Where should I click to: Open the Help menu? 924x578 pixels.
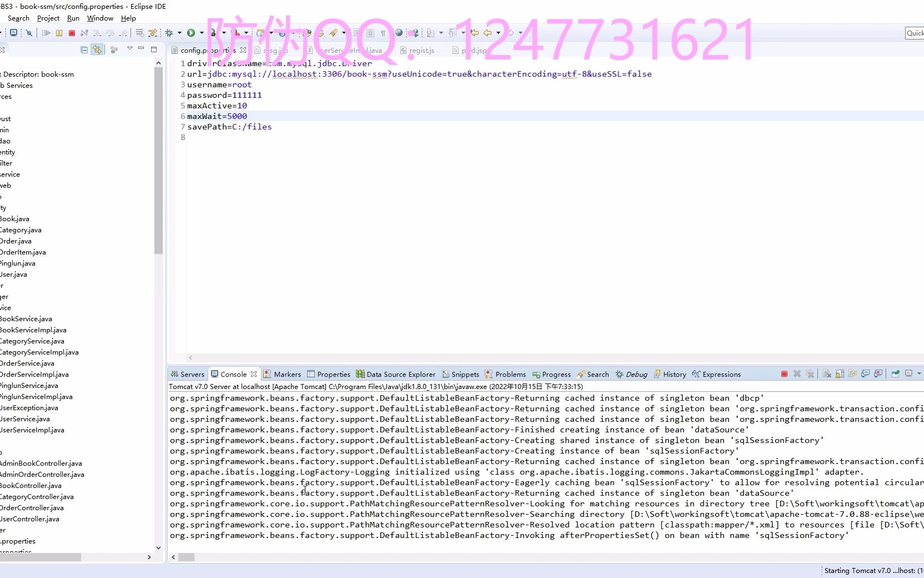coord(128,18)
